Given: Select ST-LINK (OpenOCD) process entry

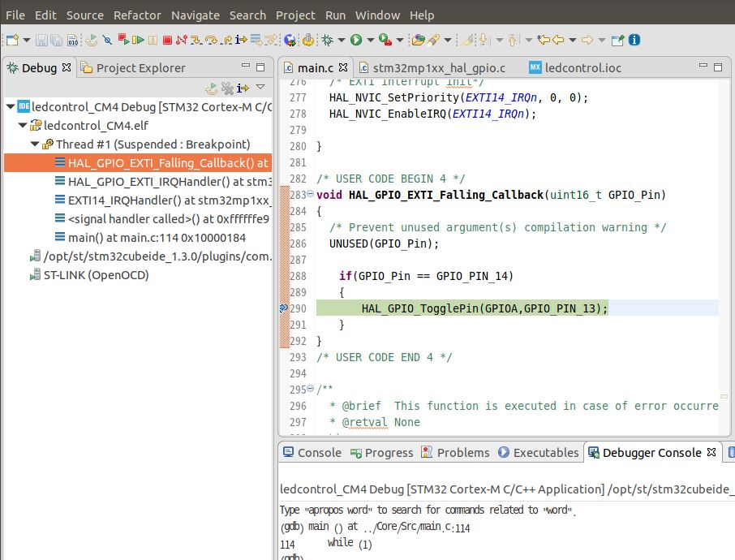Looking at the screenshot, I should point(89,275).
